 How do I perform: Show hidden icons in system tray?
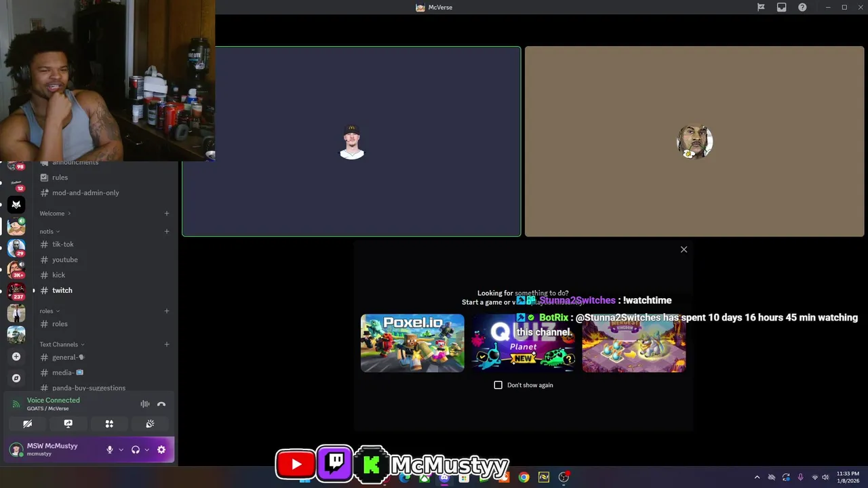coord(757,477)
